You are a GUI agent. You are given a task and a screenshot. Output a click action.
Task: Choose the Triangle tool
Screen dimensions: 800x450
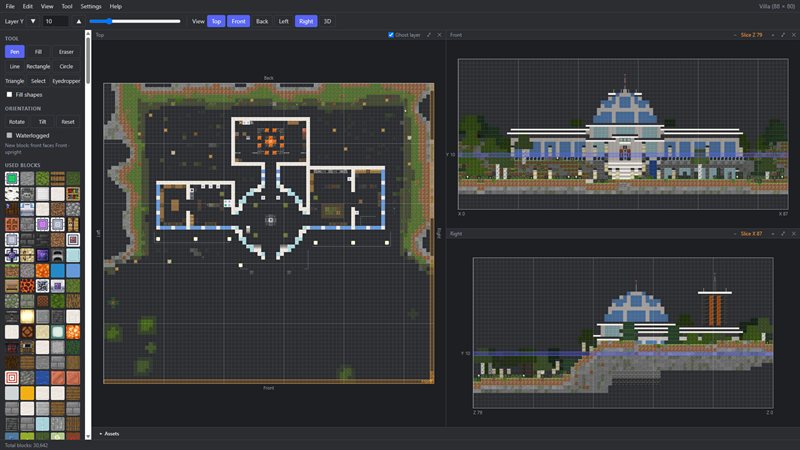coord(15,81)
